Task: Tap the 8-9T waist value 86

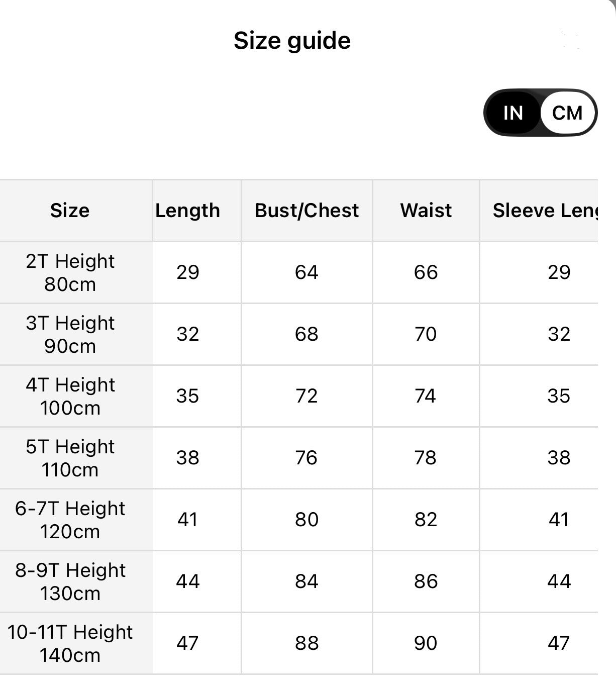Action: [426, 581]
